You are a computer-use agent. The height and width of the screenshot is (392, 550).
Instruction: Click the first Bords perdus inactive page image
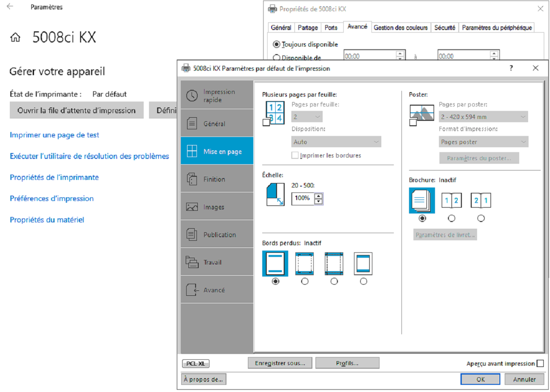point(275,264)
